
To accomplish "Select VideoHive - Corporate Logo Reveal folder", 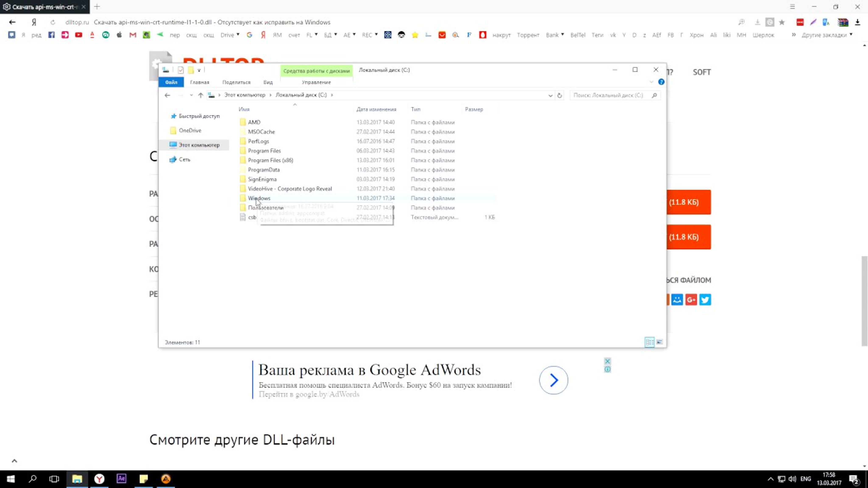I will click(x=290, y=189).
